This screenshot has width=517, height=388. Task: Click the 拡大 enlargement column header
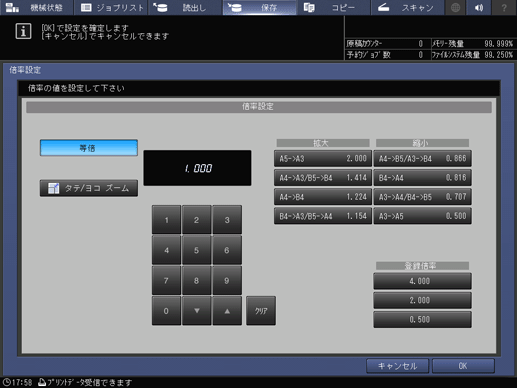[323, 143]
